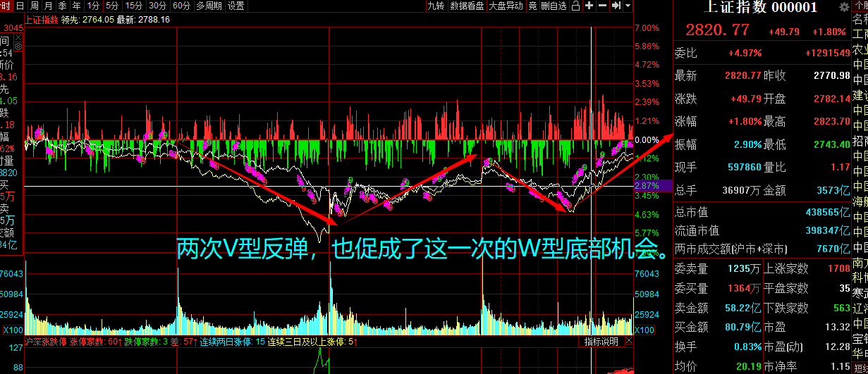Click the 竞 auction toolbar button
Viewport: 868px width, 374px height.
pyautogui.click(x=532, y=6)
